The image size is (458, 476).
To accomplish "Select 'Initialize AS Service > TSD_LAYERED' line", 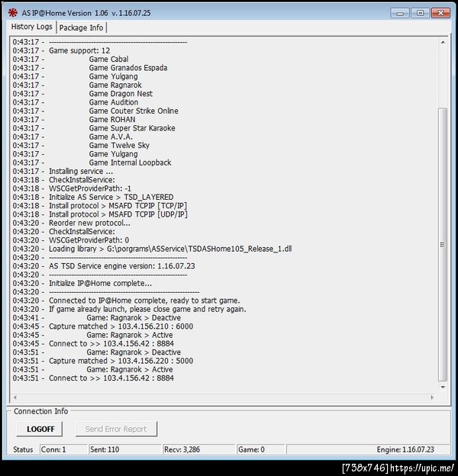I will tap(93, 197).
